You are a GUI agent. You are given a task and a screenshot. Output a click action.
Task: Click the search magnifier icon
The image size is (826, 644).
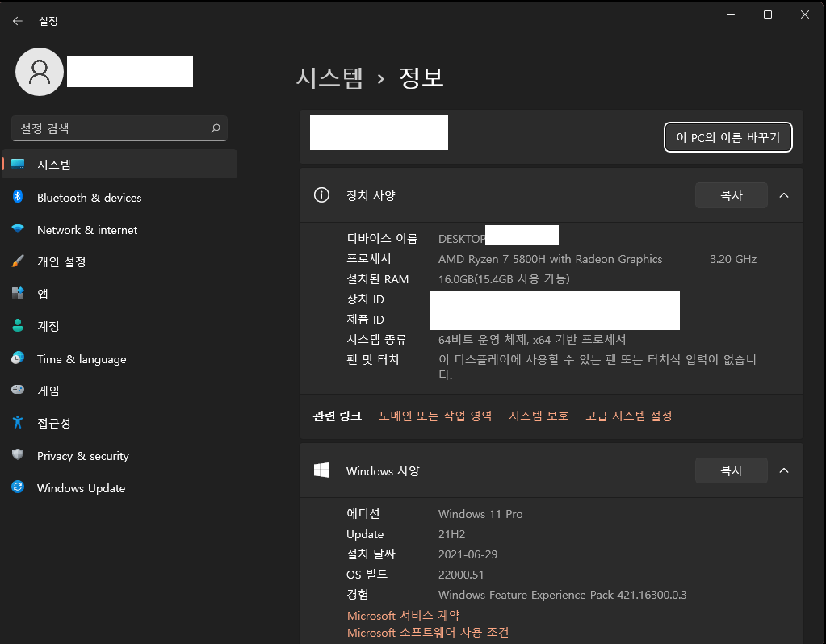pos(216,128)
